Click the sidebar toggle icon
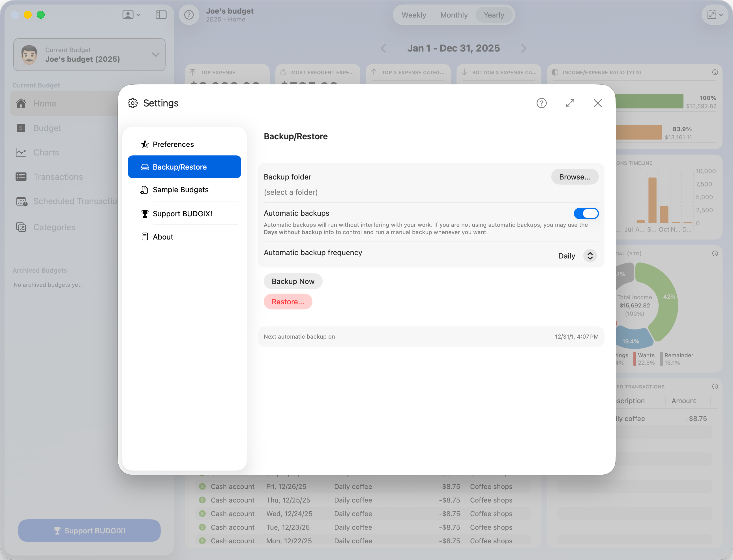Screen dimensions: 733x560 (x=161, y=15)
